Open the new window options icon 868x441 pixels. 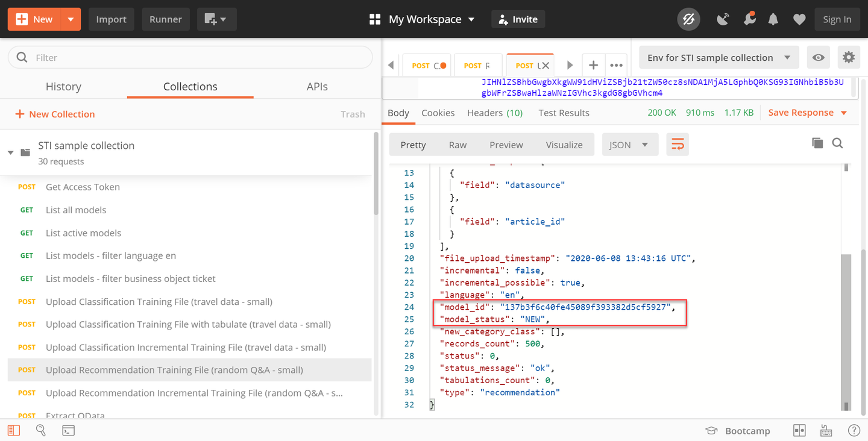coord(216,19)
